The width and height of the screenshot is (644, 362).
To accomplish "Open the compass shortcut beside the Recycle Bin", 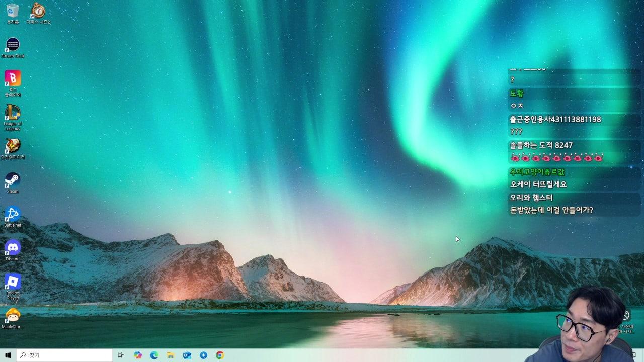I will point(38,13).
